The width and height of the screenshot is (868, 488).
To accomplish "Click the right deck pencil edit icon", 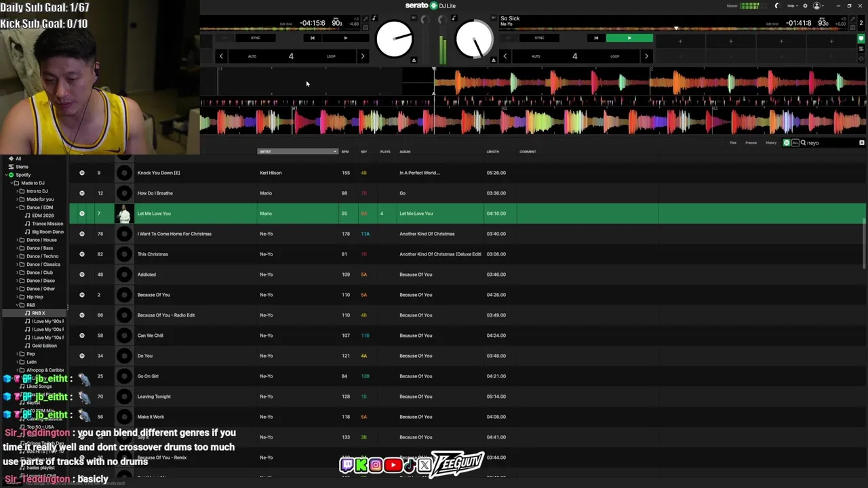I will point(852,18).
